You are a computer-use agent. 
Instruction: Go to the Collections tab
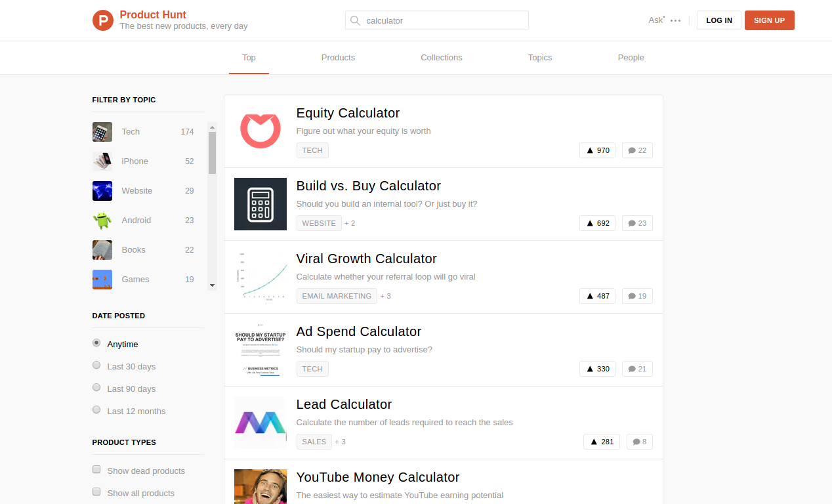point(441,58)
